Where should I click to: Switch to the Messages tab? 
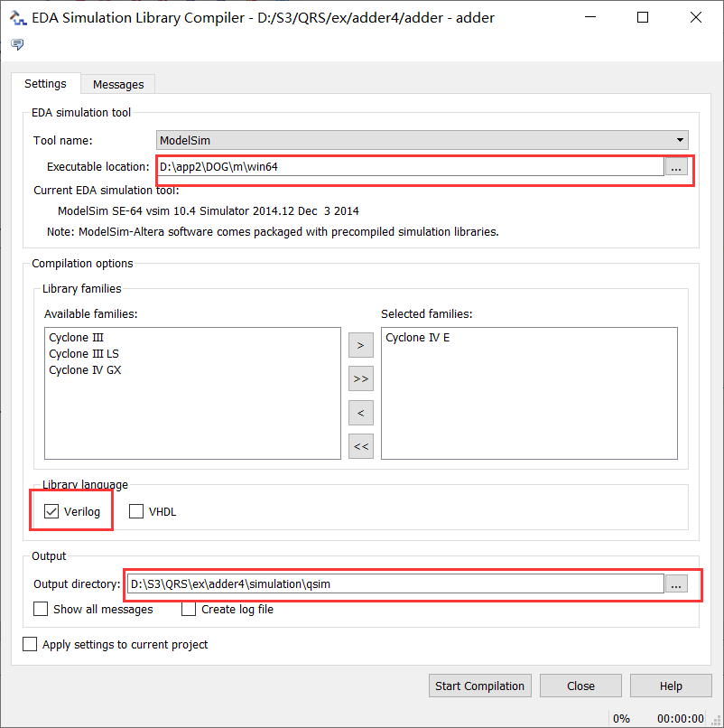click(x=118, y=85)
